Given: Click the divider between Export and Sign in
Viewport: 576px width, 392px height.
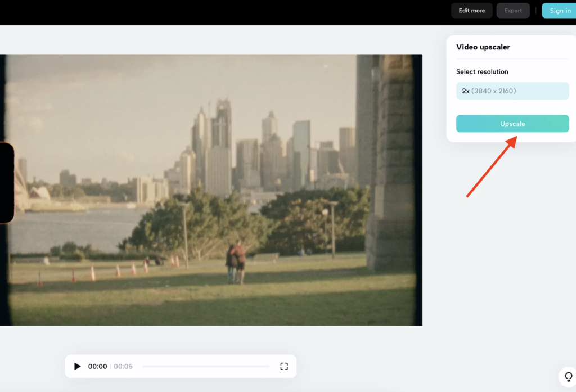Looking at the screenshot, I should pos(536,11).
